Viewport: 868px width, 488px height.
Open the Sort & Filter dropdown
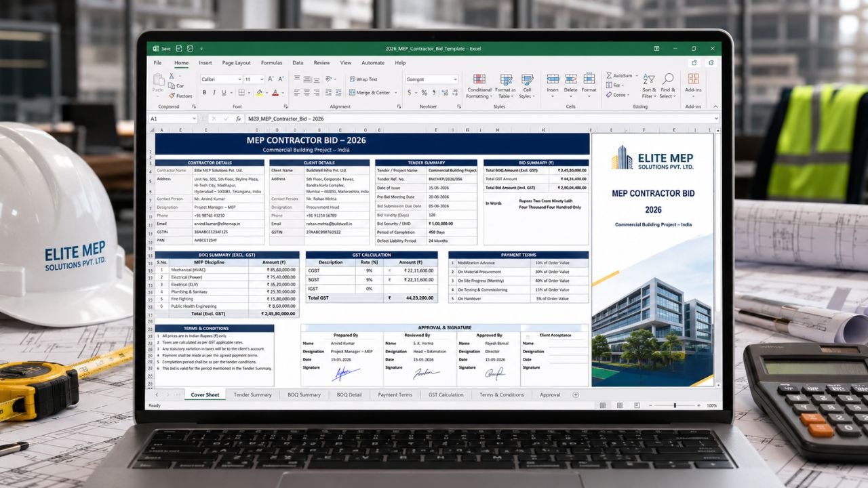pos(649,86)
